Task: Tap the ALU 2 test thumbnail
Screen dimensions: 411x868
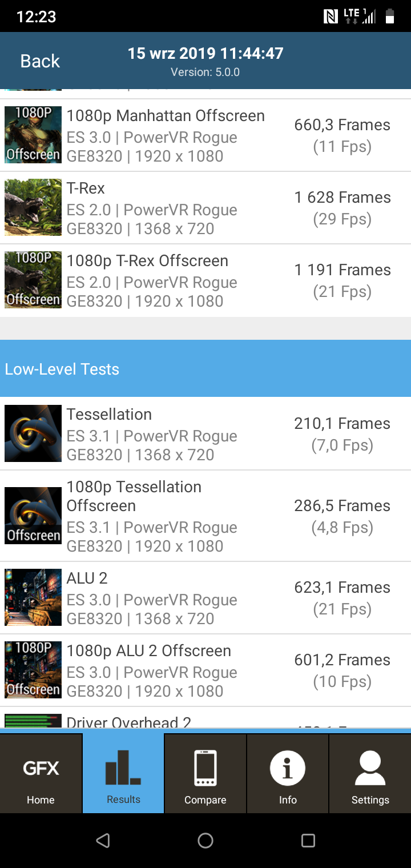Action: [33, 597]
